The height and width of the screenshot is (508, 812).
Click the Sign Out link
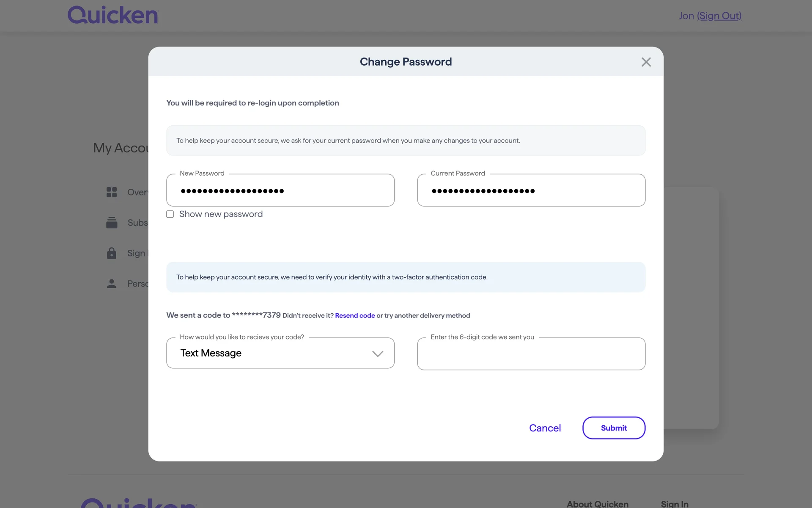[x=719, y=16]
